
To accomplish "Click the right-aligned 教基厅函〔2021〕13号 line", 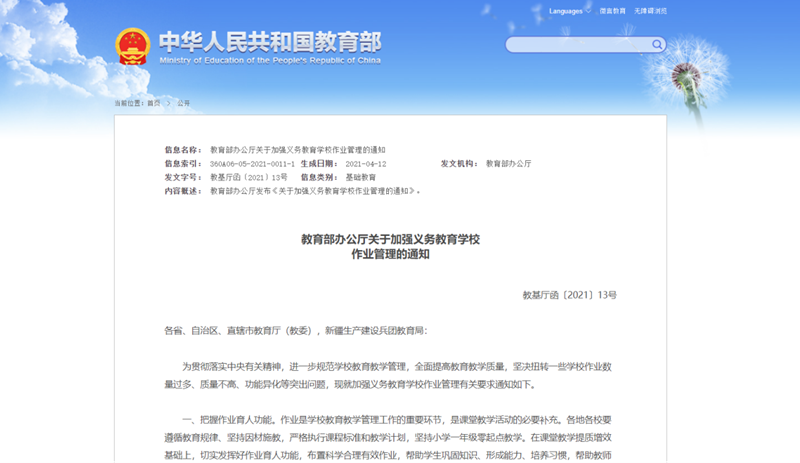I will [569, 295].
